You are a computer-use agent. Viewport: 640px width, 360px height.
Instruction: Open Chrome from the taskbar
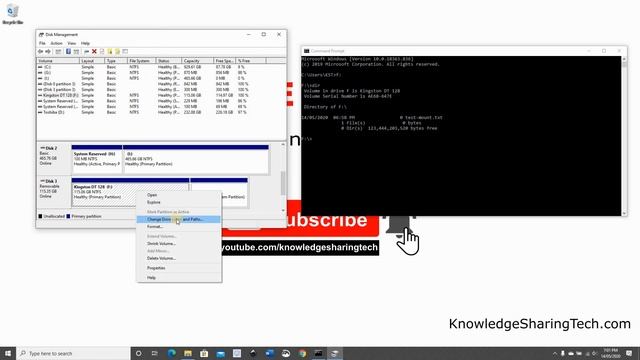pyautogui.click(x=302, y=353)
